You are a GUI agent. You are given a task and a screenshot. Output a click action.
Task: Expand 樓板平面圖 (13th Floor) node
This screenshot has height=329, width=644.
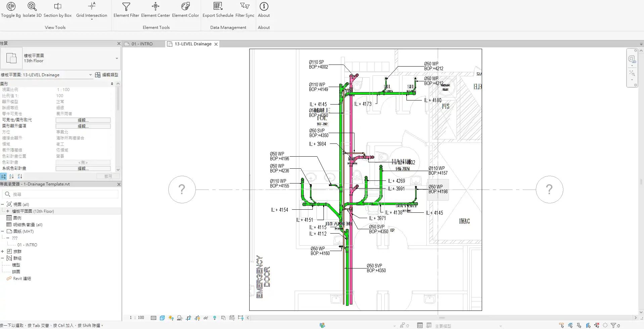tap(8, 211)
